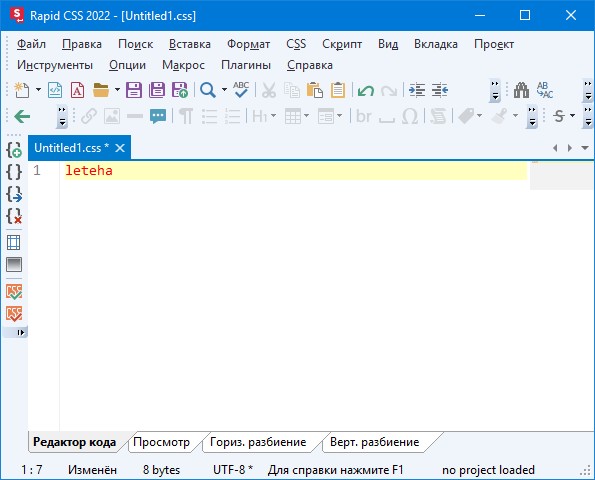The width and height of the screenshot is (595, 480).
Task: Open the dropdown arrow beside the New document icon
Action: (x=38, y=90)
